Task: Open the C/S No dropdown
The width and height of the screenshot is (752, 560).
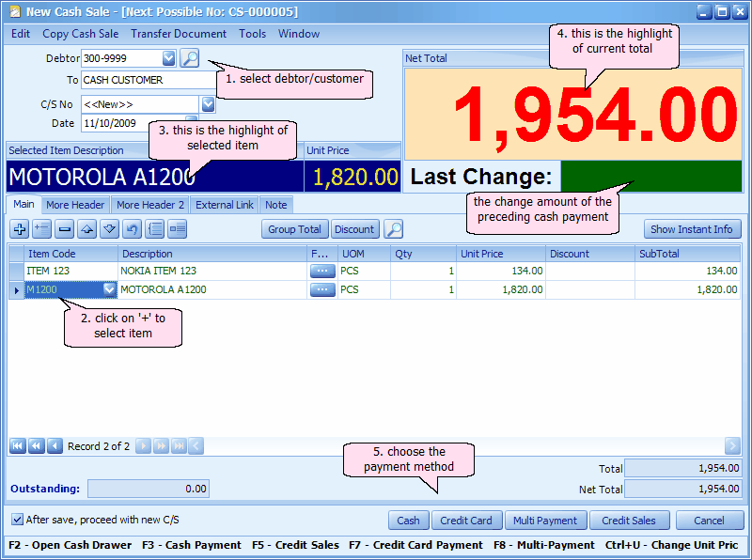Action: point(208,104)
